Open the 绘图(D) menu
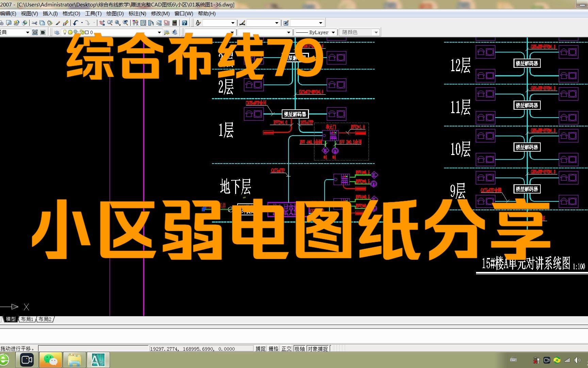Screen dimensions: 588x368 click(115, 14)
